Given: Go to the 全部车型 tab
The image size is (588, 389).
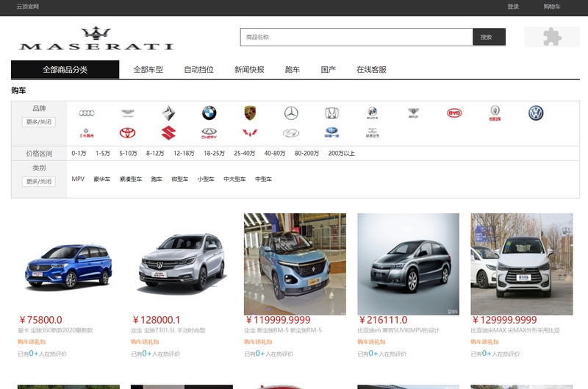Looking at the screenshot, I should pyautogui.click(x=148, y=69).
